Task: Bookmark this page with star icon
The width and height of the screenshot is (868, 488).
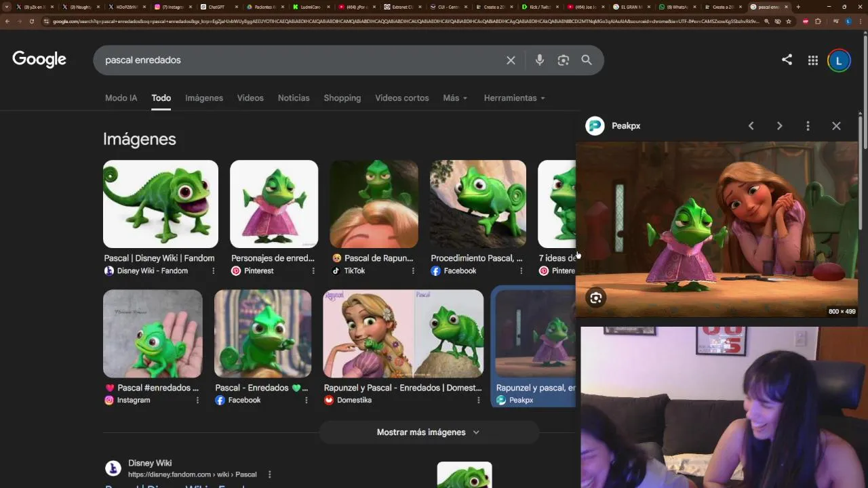Action: click(x=788, y=21)
